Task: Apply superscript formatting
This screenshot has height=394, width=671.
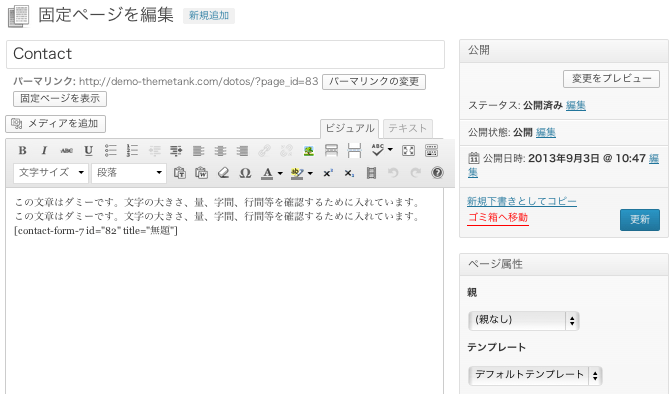Action: [328, 173]
